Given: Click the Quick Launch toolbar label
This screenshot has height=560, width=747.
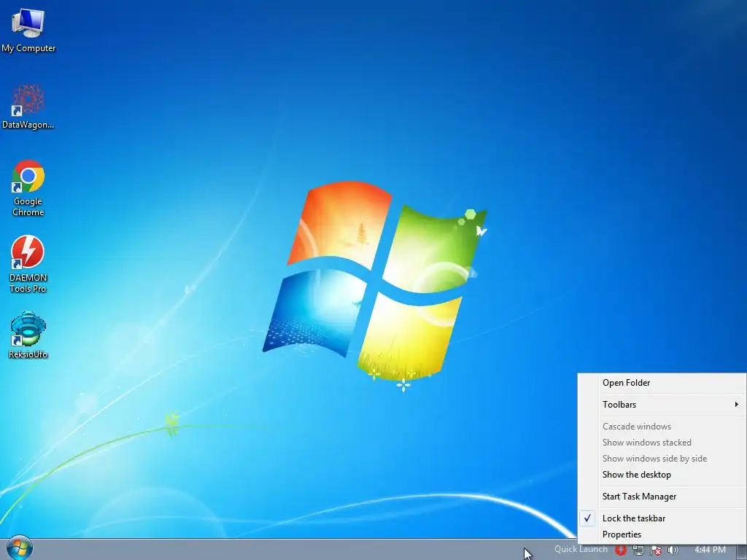Looking at the screenshot, I should tap(581, 549).
